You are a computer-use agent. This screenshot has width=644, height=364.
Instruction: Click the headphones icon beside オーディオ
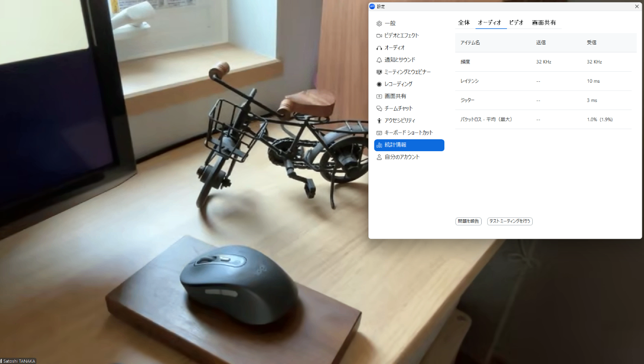coord(379,48)
